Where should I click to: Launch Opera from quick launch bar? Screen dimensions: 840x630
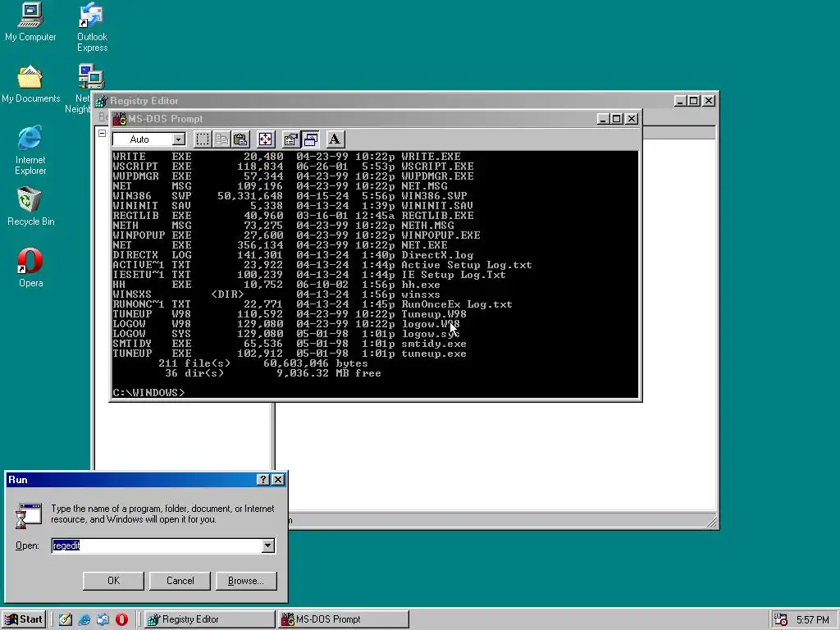[x=121, y=619]
